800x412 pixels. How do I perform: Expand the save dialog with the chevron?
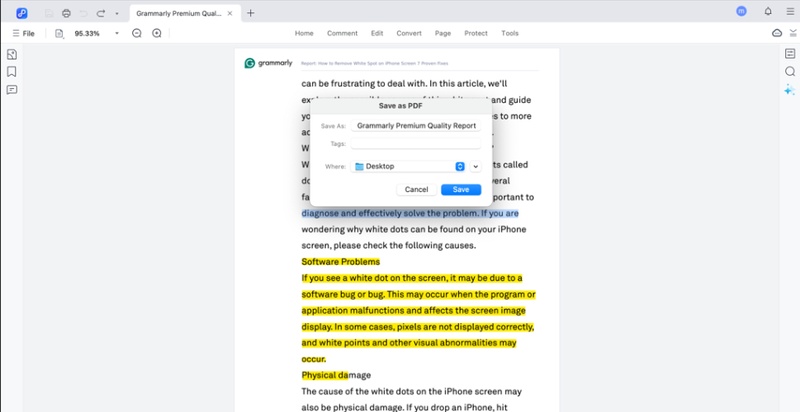[x=476, y=166]
